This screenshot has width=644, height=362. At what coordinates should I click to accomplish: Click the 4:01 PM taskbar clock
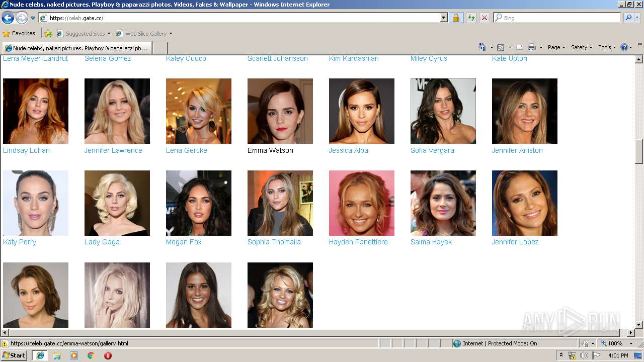coord(618,355)
